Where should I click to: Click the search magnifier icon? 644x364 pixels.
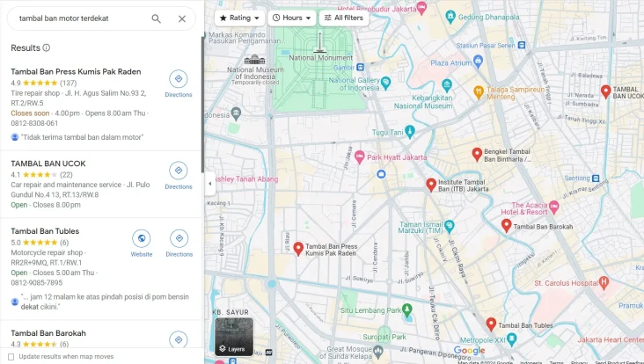pyautogui.click(x=156, y=18)
